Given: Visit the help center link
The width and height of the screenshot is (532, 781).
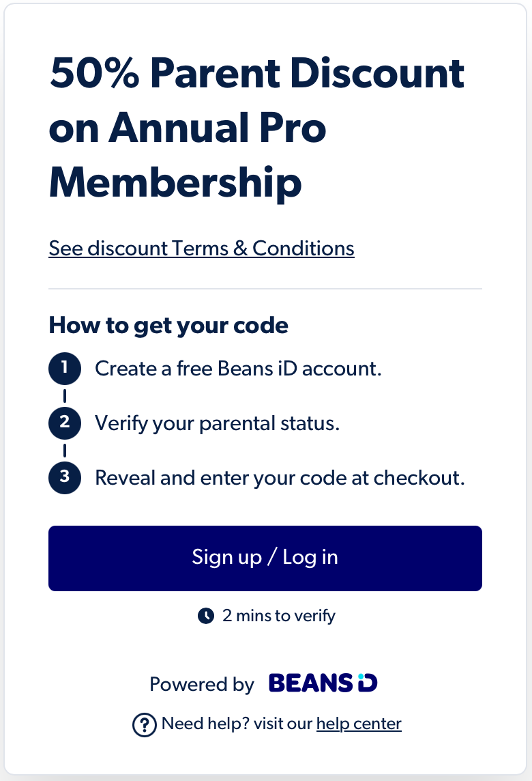Looking at the screenshot, I should pyautogui.click(x=359, y=724).
